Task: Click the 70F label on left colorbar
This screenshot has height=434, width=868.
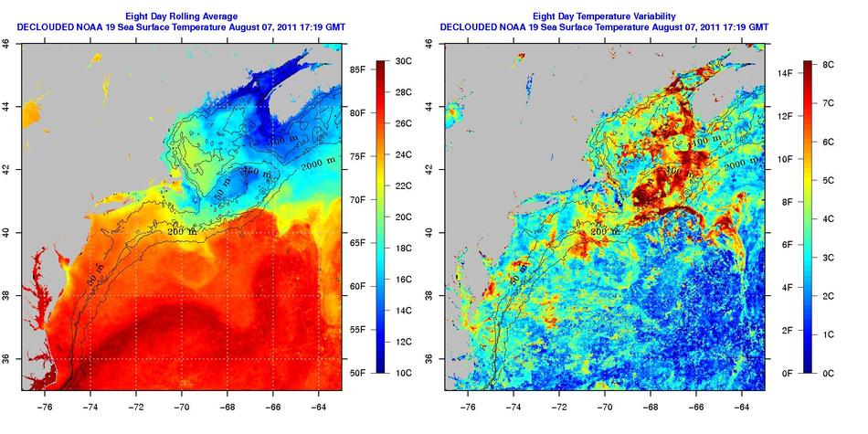Action: pos(358,200)
